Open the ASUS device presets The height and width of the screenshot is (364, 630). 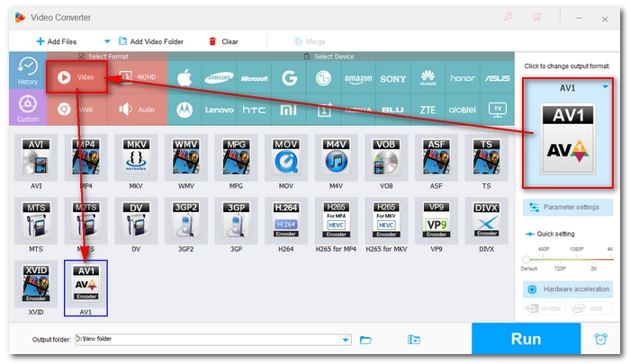point(498,77)
